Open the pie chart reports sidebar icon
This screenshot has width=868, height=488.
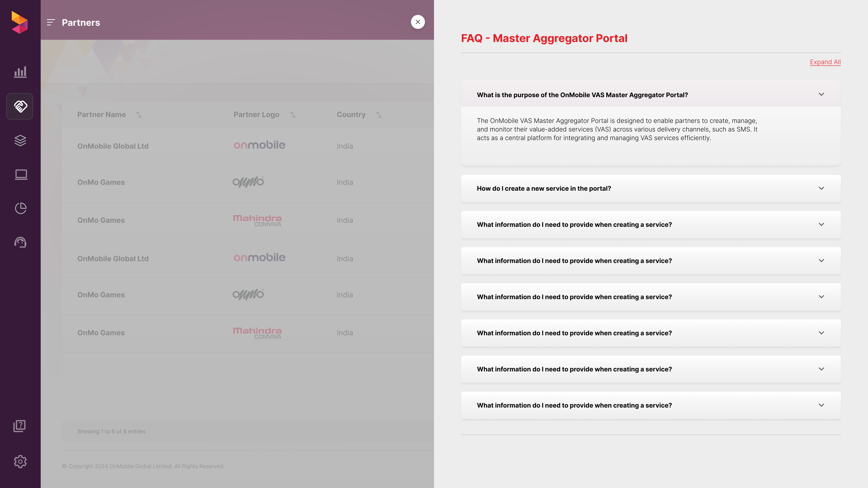click(x=21, y=208)
